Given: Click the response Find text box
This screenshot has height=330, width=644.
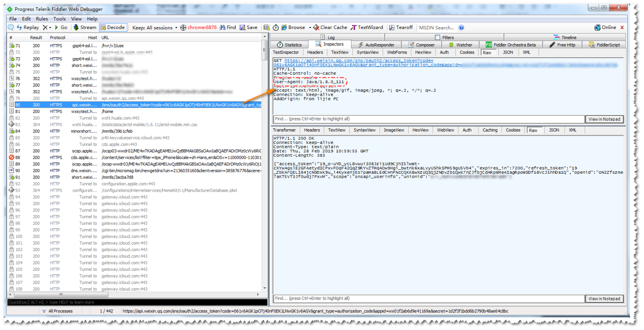Looking at the screenshot, I should click(x=429, y=299).
